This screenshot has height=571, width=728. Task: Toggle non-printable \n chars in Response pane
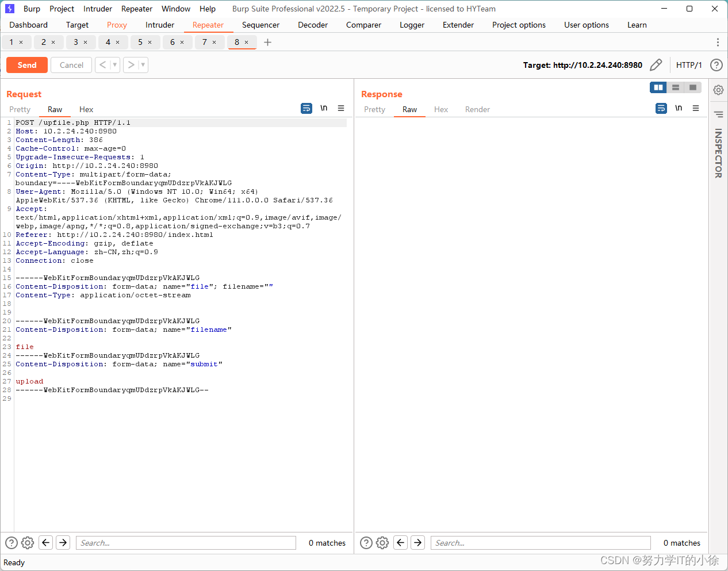click(679, 108)
